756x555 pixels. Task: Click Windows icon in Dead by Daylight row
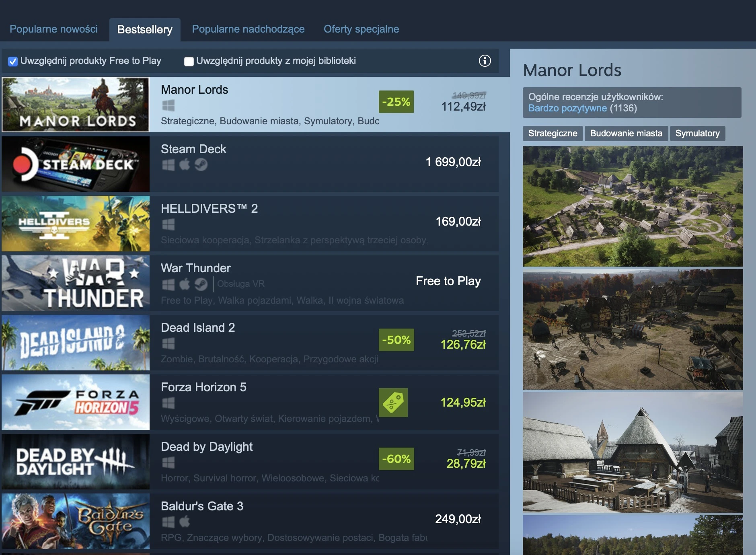pyautogui.click(x=168, y=462)
